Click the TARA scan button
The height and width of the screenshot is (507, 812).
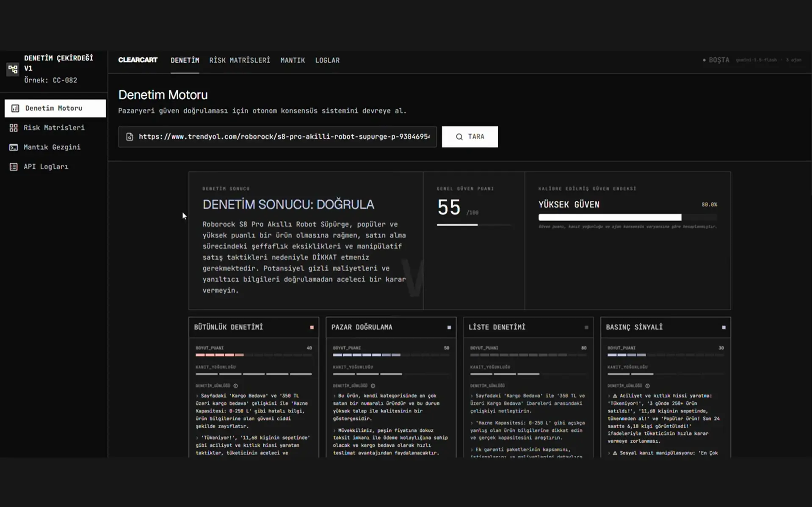(x=470, y=137)
